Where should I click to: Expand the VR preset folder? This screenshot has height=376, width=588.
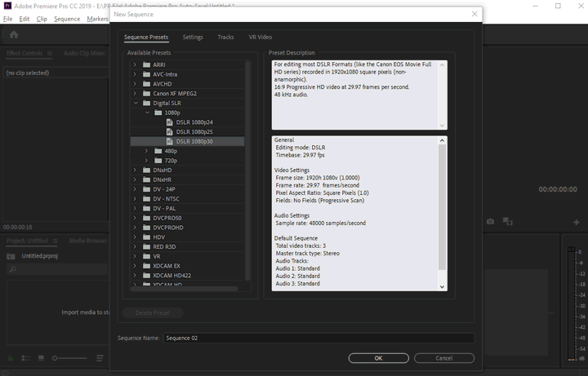[135, 256]
